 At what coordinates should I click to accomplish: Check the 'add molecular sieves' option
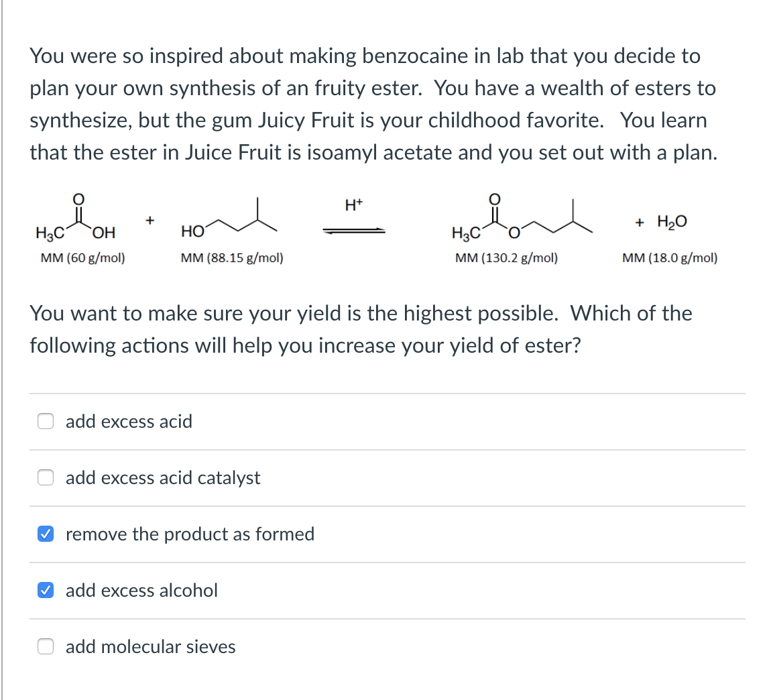45,647
